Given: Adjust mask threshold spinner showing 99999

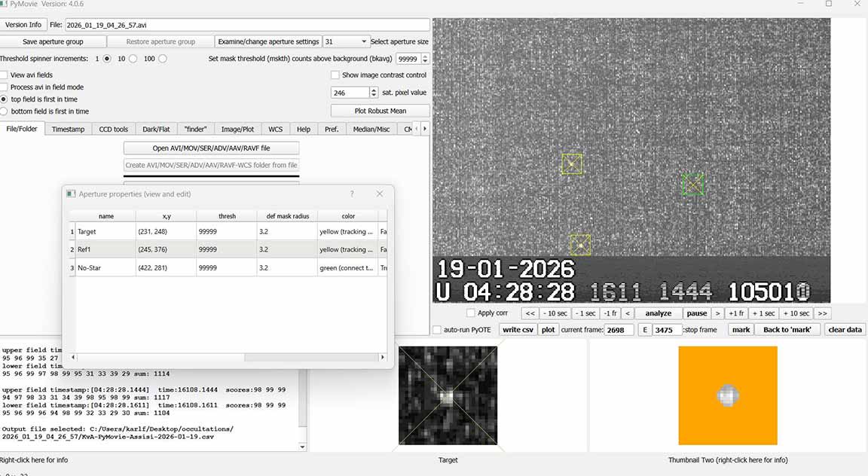Looking at the screenshot, I should click(425, 59).
